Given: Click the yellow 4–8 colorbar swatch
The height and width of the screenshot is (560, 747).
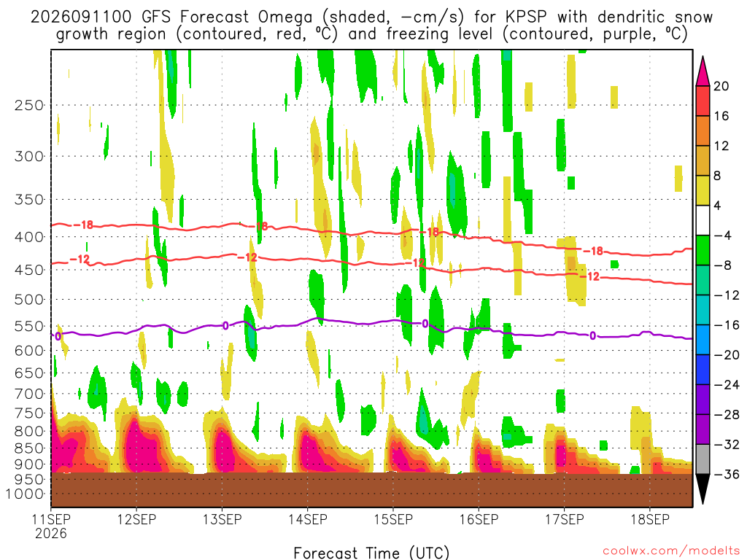Looking at the screenshot, I should click(x=703, y=190).
